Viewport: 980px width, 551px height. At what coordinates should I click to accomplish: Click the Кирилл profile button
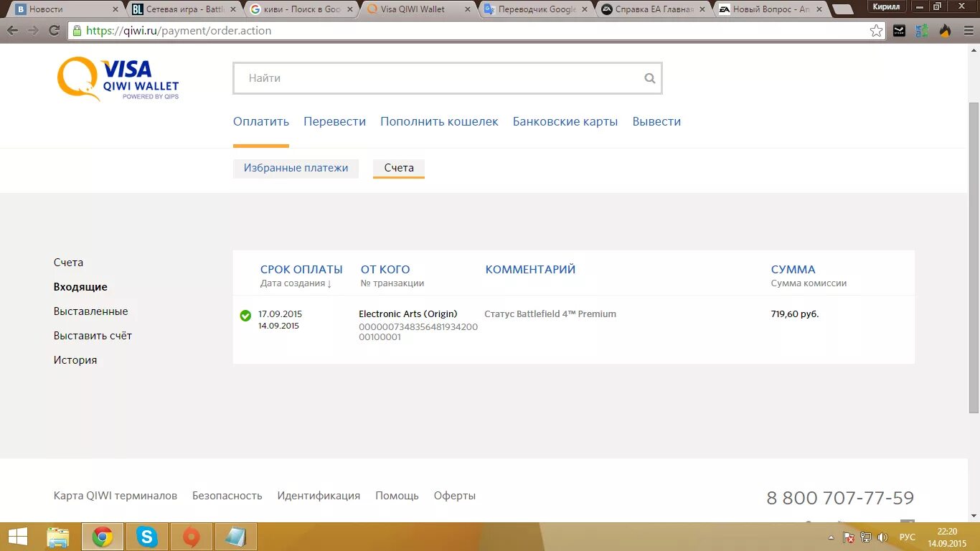click(885, 6)
